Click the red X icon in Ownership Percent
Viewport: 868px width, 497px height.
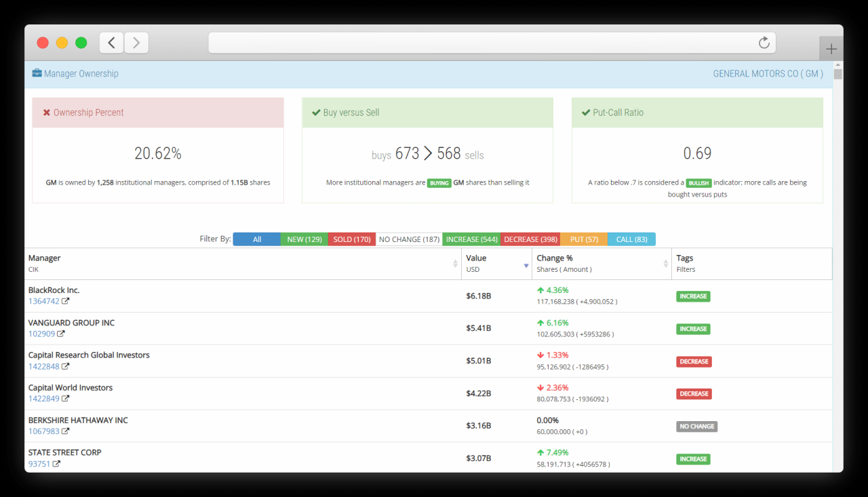coord(47,113)
